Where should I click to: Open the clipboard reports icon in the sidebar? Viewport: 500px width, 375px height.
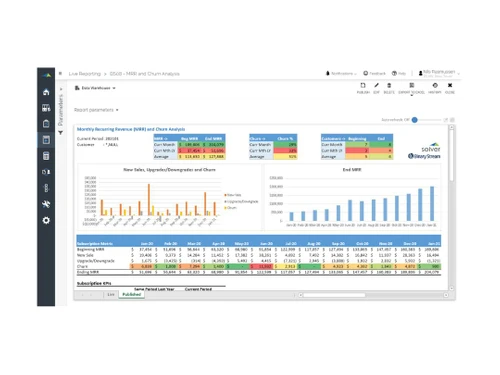(46, 124)
